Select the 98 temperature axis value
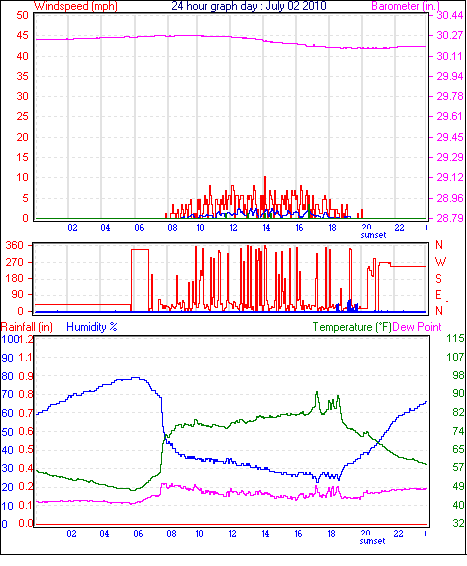The image size is (467, 566). (458, 375)
